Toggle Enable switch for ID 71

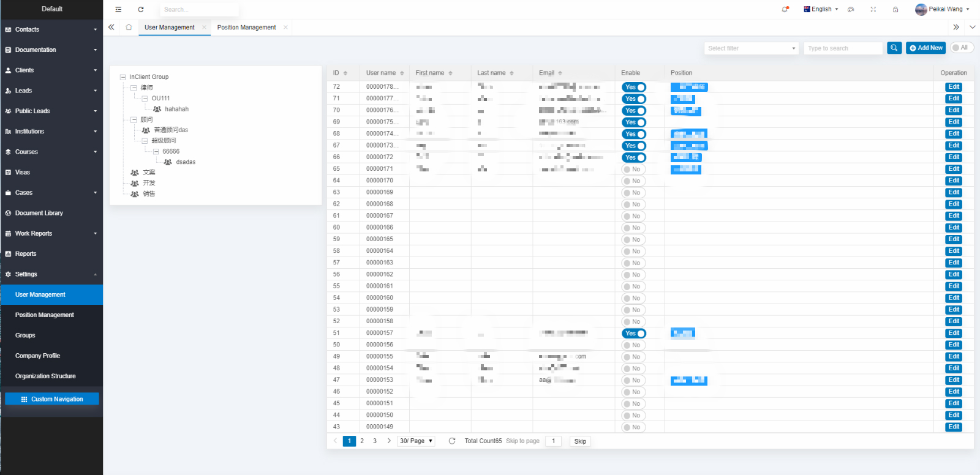634,99
